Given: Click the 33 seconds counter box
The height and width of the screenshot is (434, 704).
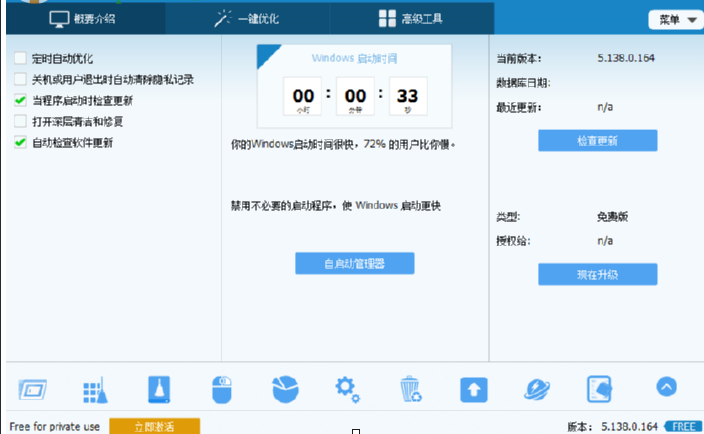Looking at the screenshot, I should pyautogui.click(x=408, y=96).
